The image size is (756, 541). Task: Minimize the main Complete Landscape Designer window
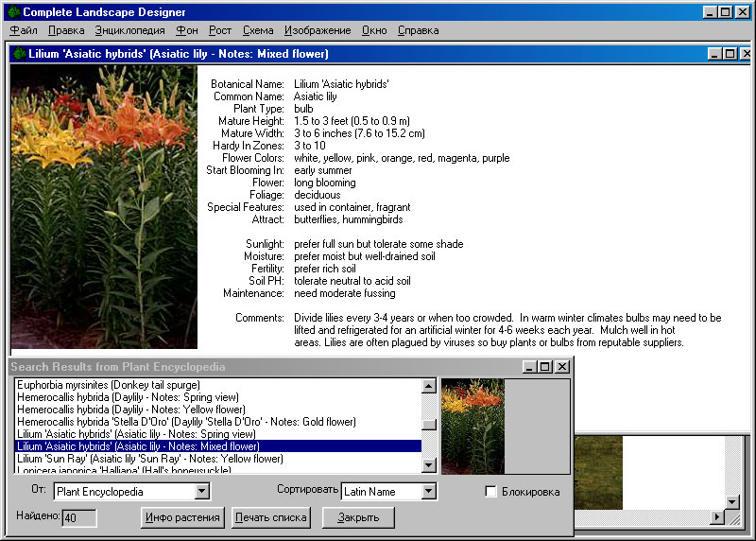click(x=710, y=12)
